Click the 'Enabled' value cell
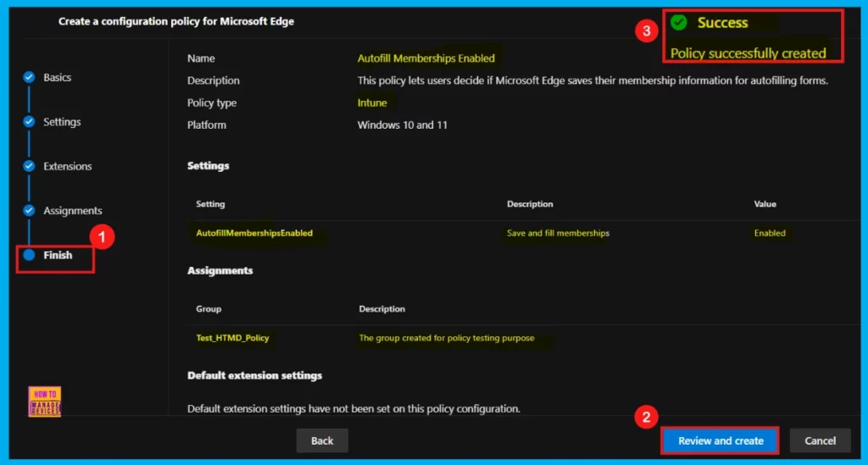The width and height of the screenshot is (868, 465). [770, 233]
